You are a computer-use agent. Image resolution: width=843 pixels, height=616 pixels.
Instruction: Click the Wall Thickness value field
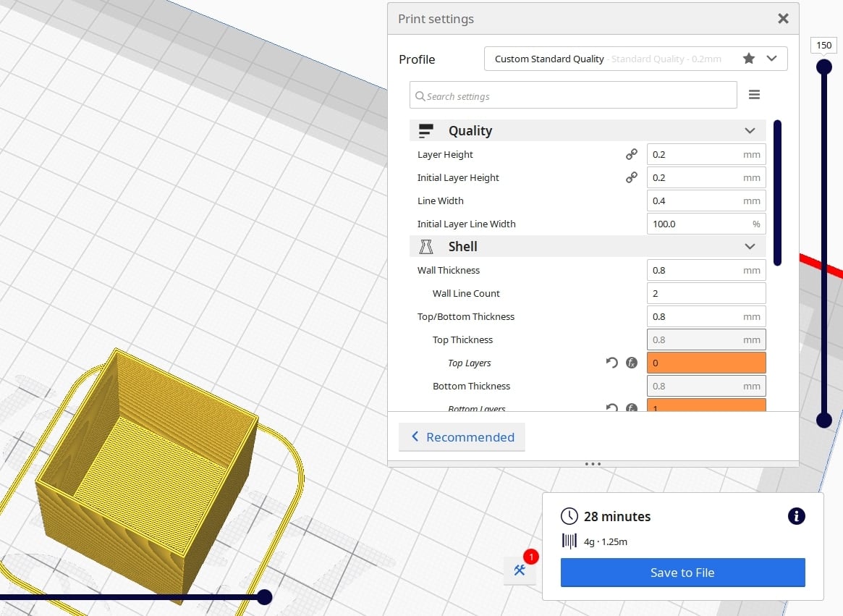pyautogui.click(x=706, y=270)
